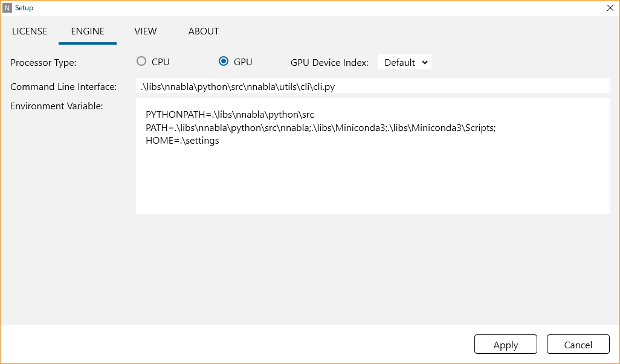Open the ENGINE tab

[88, 31]
